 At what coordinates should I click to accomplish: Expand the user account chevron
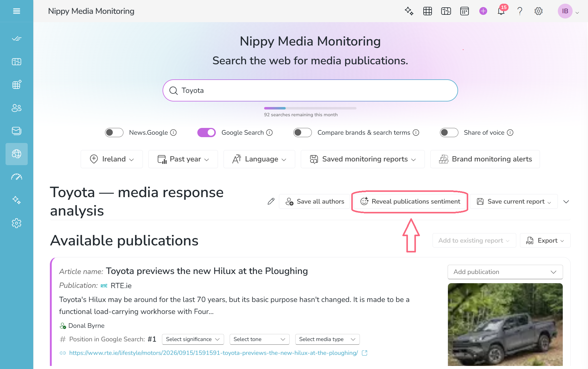click(577, 13)
